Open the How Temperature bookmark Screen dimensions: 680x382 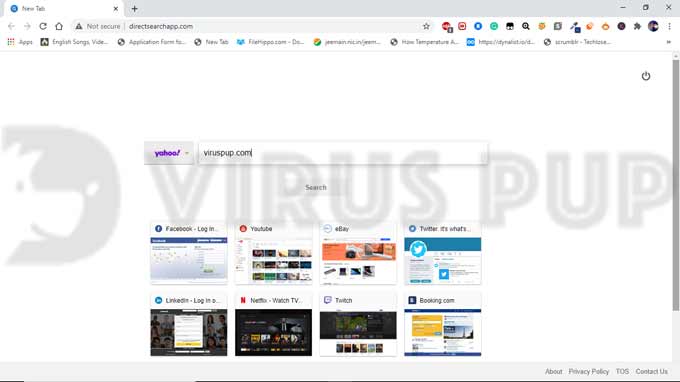tap(424, 42)
